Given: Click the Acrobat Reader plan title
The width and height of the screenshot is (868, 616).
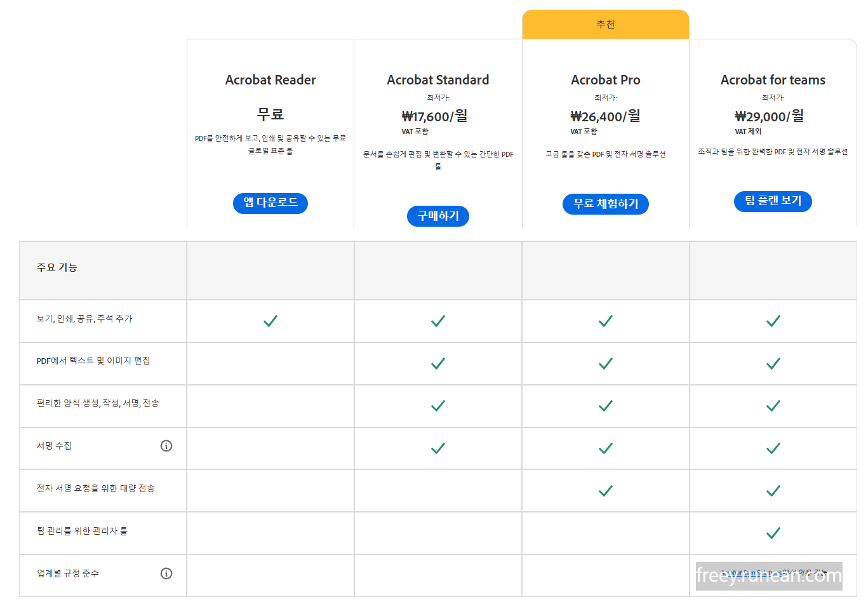Looking at the screenshot, I should [x=270, y=80].
